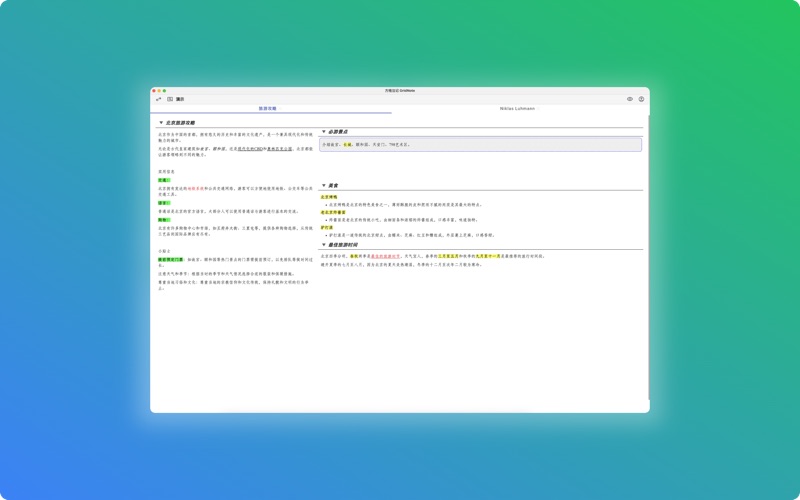
Task: Collapse the 必游景点 section
Action: tap(323, 132)
